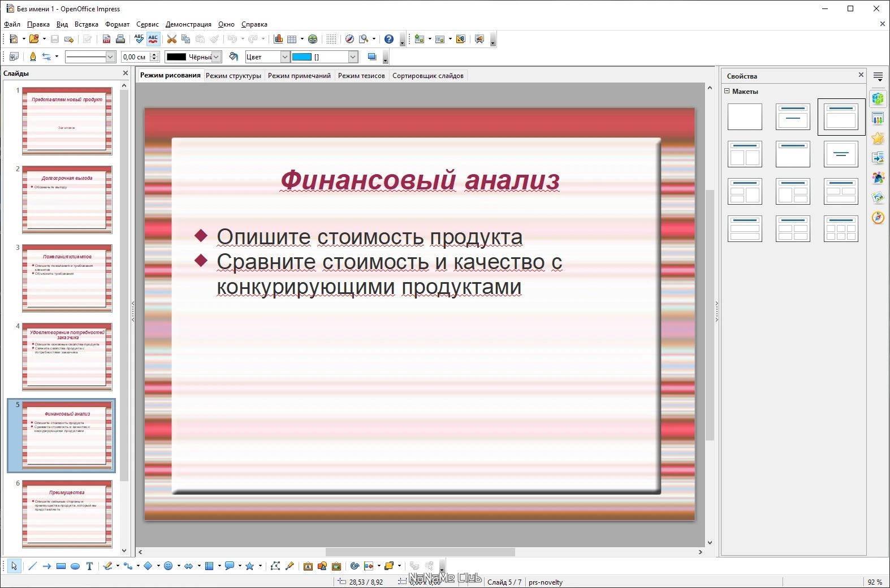890x588 pixels.
Task: Close the Слайды panel
Action: [x=126, y=73]
